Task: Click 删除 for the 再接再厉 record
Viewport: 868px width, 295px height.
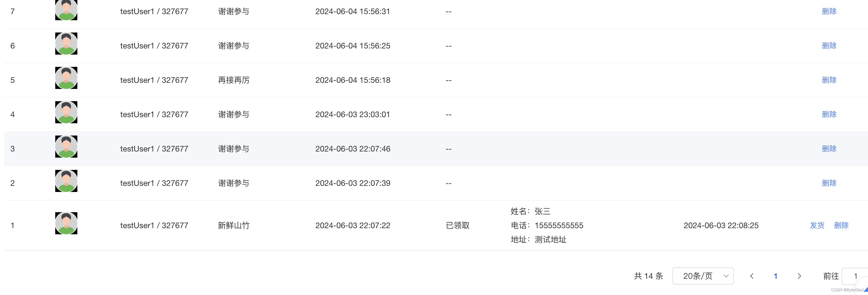Action: (829, 80)
